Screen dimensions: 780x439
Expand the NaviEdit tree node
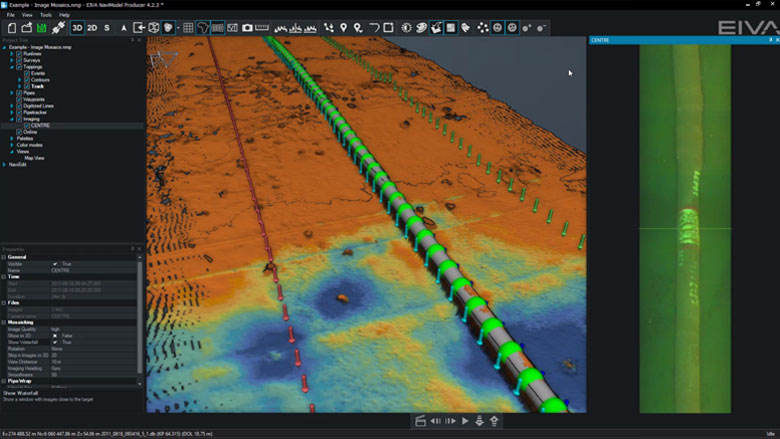(5, 164)
